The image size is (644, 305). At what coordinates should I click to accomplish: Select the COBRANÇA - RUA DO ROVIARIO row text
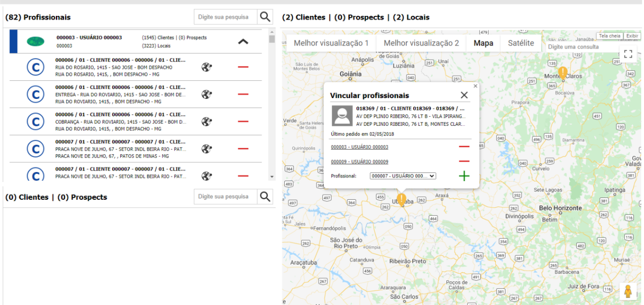coord(120,122)
